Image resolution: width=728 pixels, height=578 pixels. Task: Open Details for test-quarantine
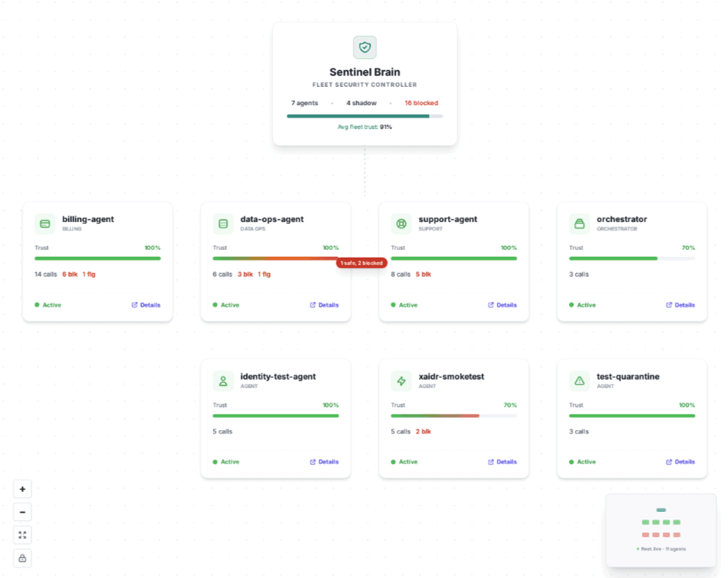pos(680,462)
